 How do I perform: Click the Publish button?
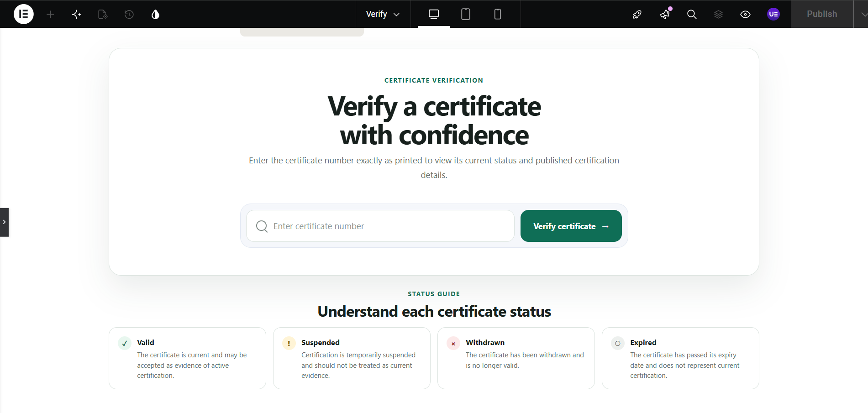click(822, 14)
